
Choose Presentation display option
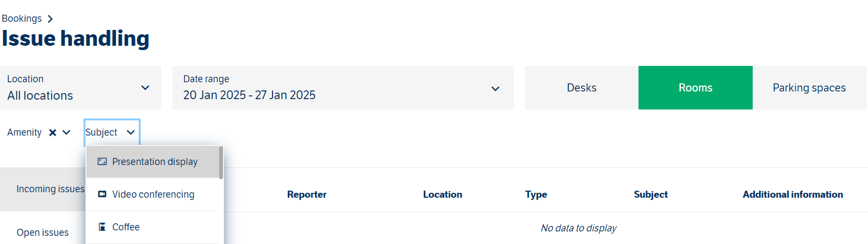point(153,162)
